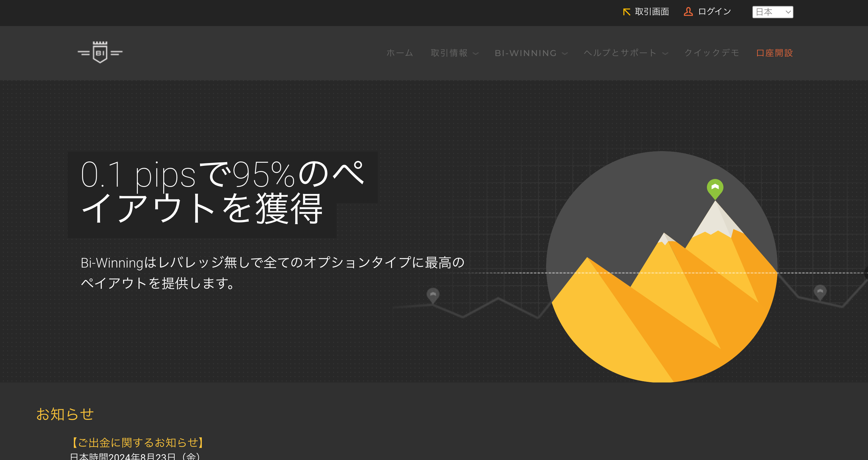Image resolution: width=868 pixels, height=460 pixels.
Task: Click the Bi-Winningはレバレッジ無し description text
Action: 272,272
